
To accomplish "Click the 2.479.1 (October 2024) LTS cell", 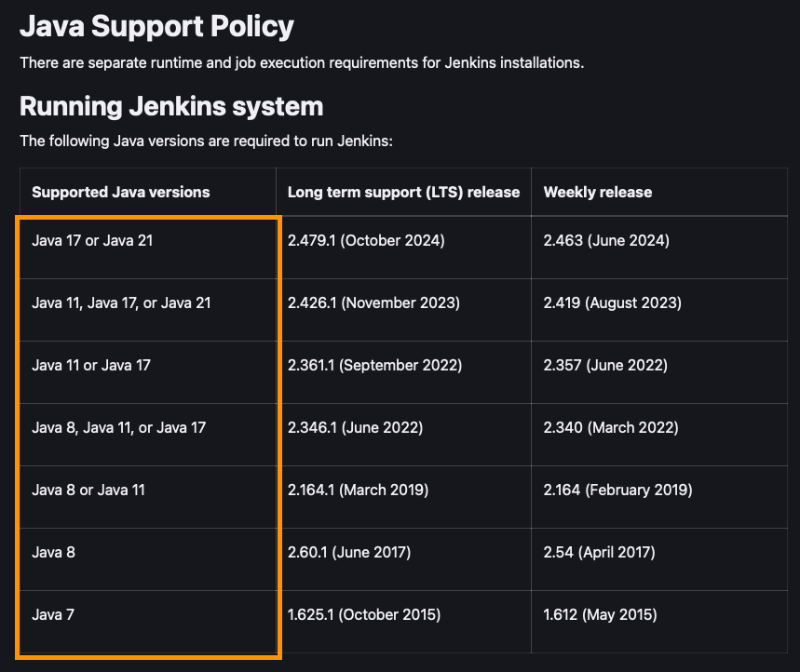I will tap(366, 240).
